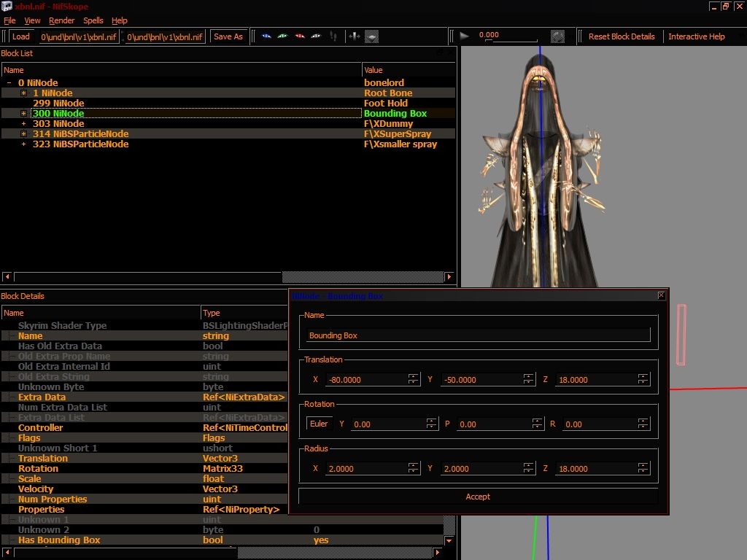Select the 299 NiNode row

[228, 104]
